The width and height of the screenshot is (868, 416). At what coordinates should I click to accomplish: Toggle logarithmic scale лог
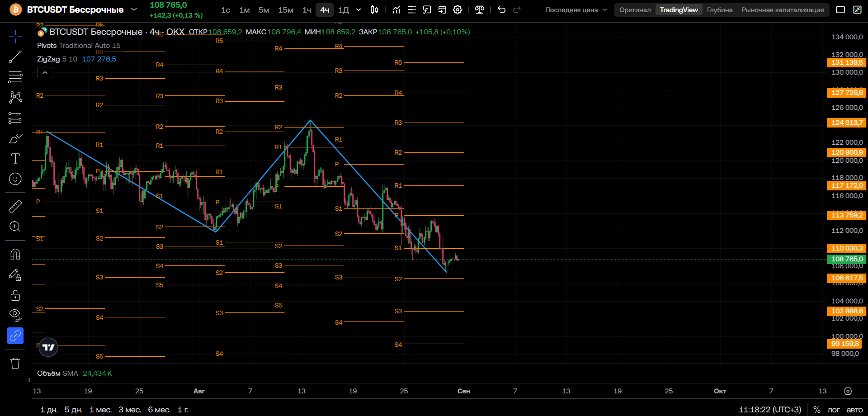pyautogui.click(x=834, y=410)
